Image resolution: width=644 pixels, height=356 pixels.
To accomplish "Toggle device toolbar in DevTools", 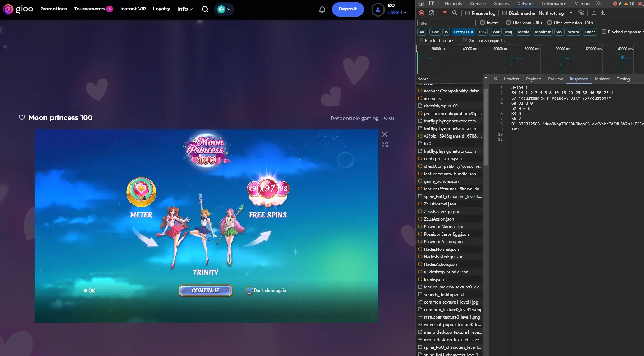I will coord(432,4).
